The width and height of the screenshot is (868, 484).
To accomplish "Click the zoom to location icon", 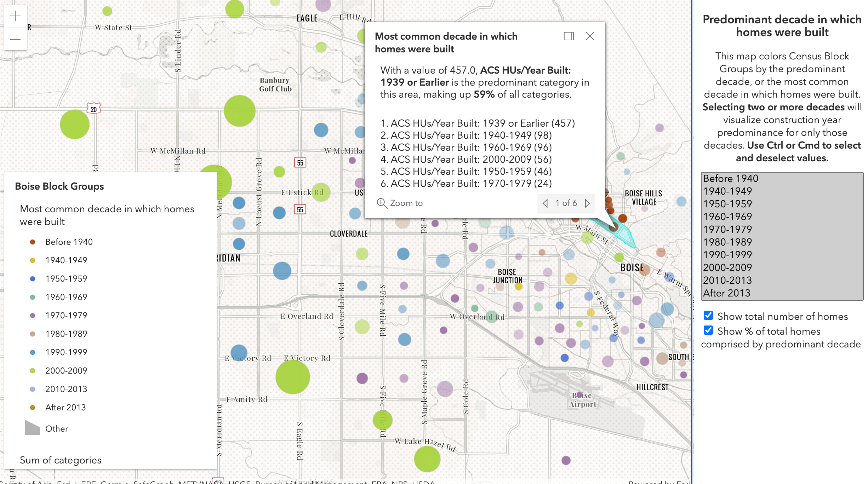I will point(380,203).
